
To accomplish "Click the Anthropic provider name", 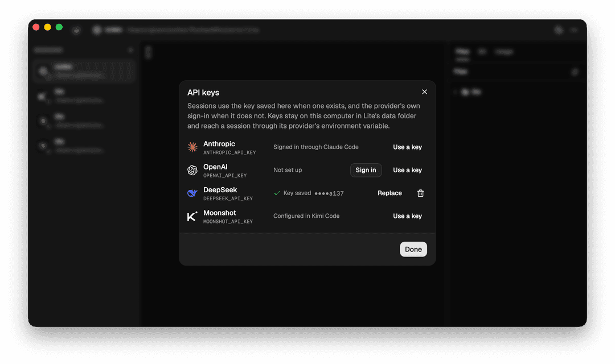I will pyautogui.click(x=219, y=144).
